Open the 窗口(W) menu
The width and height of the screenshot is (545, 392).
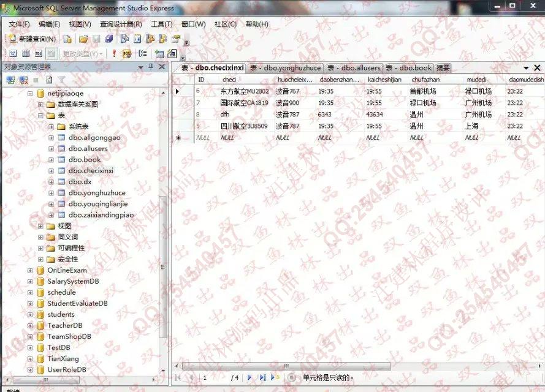(x=194, y=24)
